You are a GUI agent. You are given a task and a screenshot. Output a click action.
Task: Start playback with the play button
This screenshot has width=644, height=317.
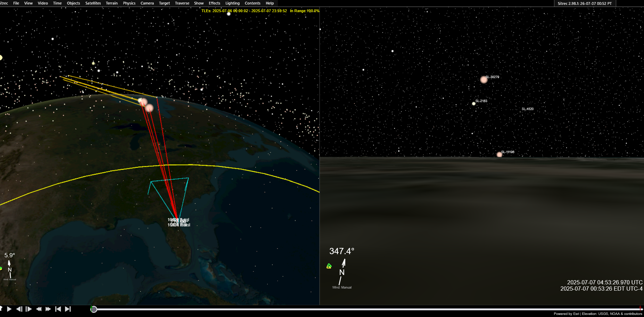(9, 309)
